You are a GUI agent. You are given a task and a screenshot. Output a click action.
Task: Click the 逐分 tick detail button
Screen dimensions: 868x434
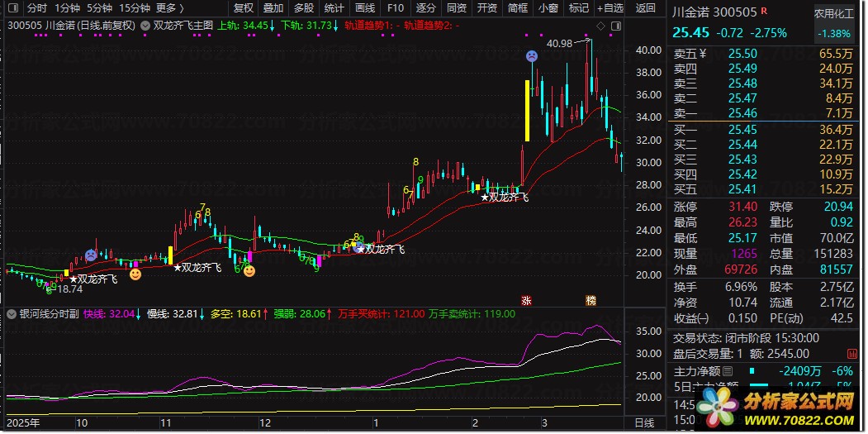[x=425, y=7]
